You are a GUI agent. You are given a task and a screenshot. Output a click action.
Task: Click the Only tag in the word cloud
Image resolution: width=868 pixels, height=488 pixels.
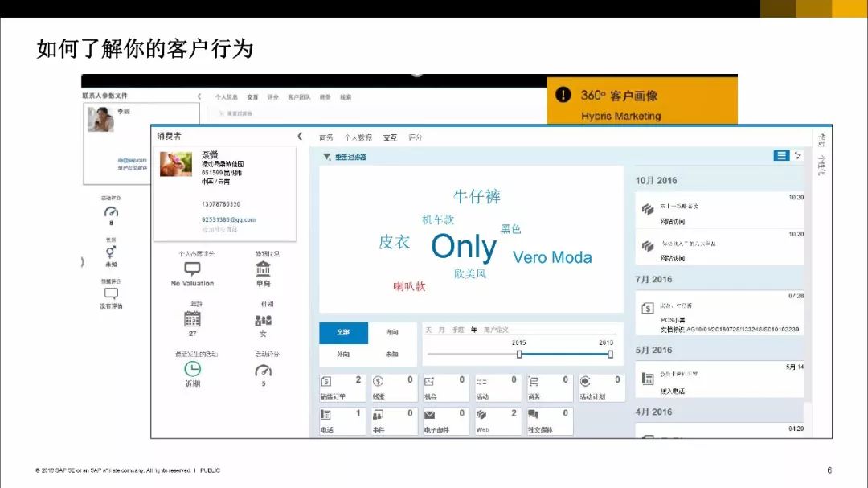(x=464, y=247)
